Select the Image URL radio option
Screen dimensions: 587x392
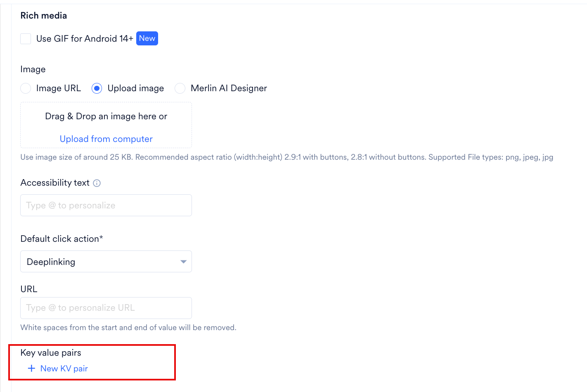tap(26, 88)
